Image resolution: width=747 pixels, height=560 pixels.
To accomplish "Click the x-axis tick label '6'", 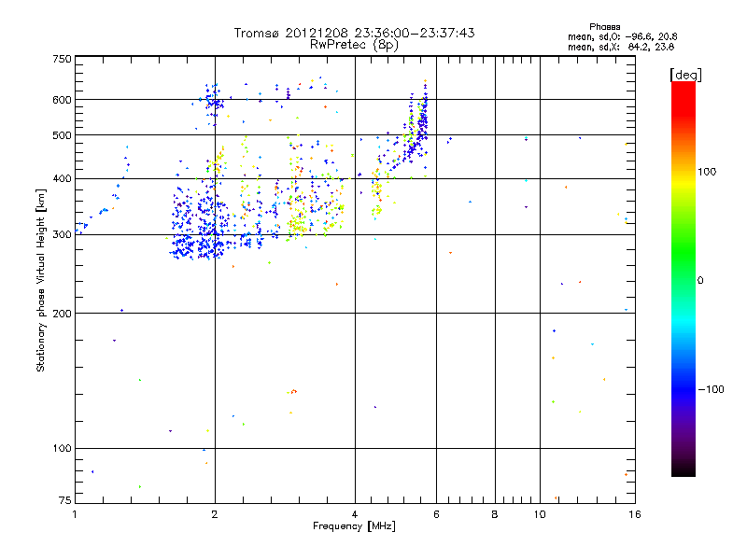I will [436, 514].
